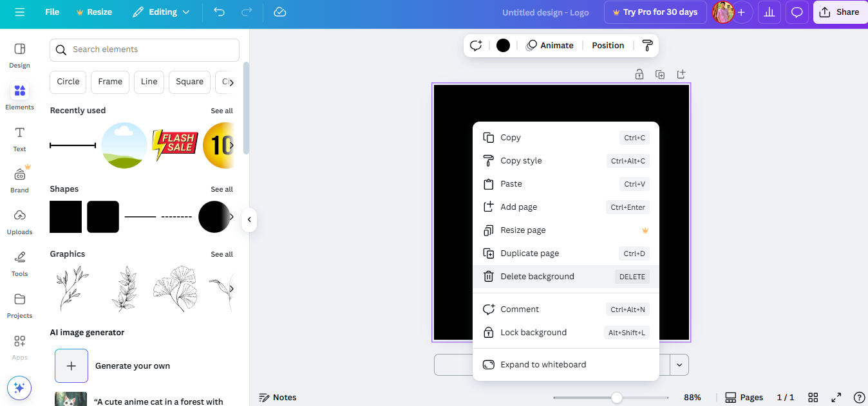Open the grid view icon
868x406 pixels.
(813, 397)
